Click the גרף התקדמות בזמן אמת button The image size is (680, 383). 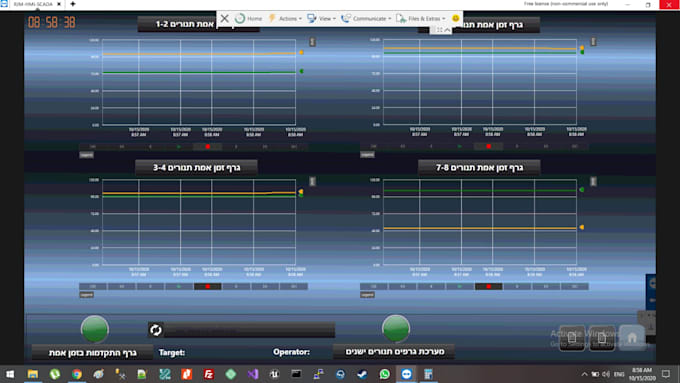click(92, 353)
